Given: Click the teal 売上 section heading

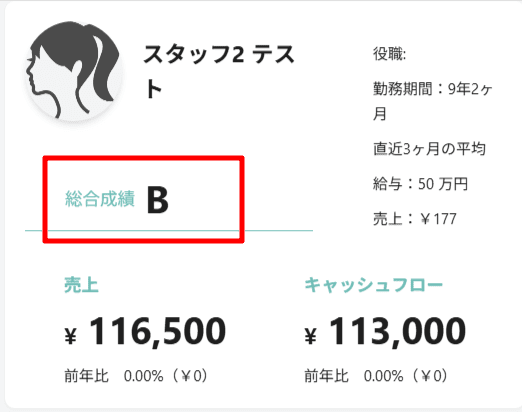Looking at the screenshot, I should [x=81, y=285].
